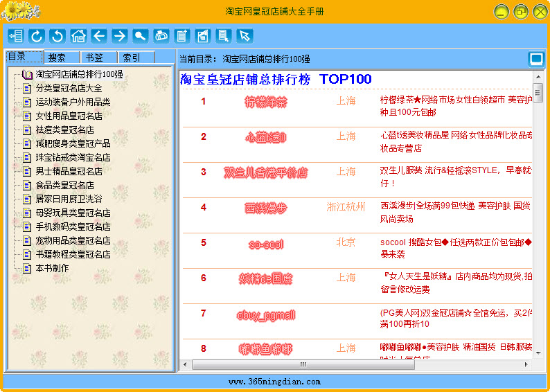Viewport: 550px width, 392px height.
Task: Open 减肥瘦身类皇冠产品 entry
Action: tap(73, 143)
